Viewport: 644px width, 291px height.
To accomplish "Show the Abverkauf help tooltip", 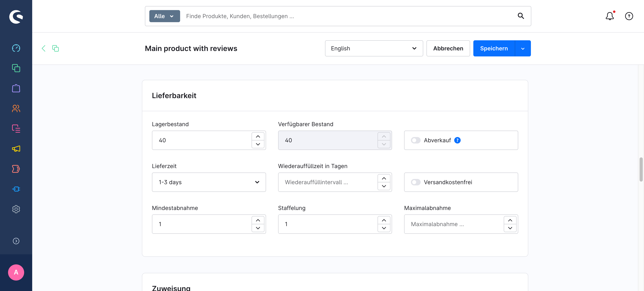I will 457,140.
